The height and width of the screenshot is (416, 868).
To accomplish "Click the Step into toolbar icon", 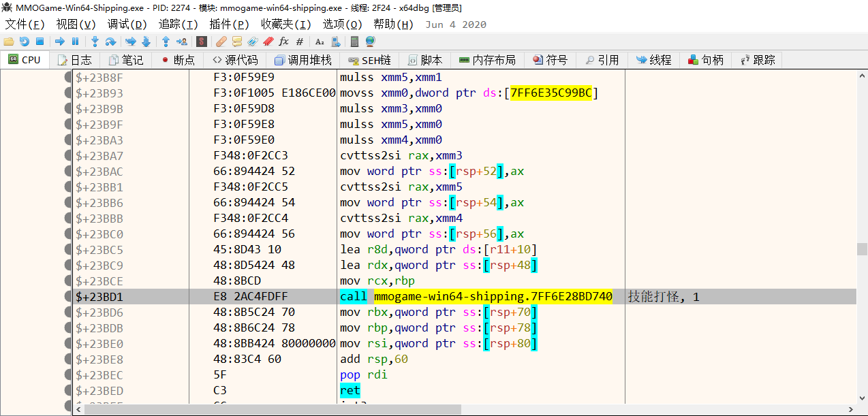I will click(x=95, y=42).
